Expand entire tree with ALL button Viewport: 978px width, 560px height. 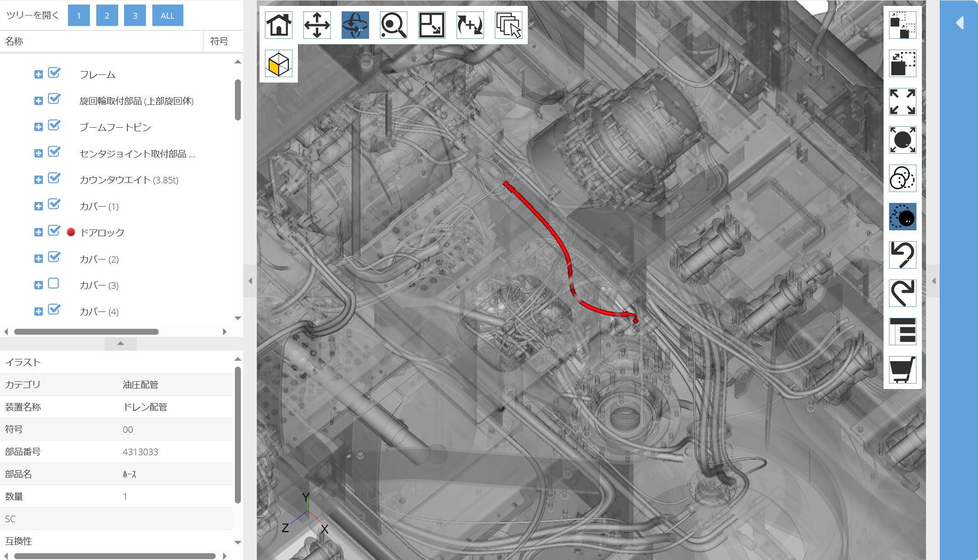pyautogui.click(x=168, y=16)
